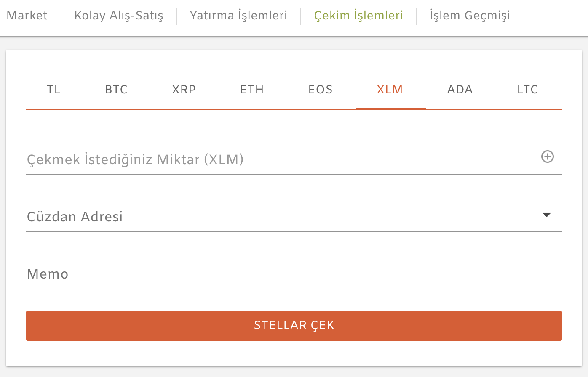Go to Kolay Alış-Satış page

click(119, 16)
